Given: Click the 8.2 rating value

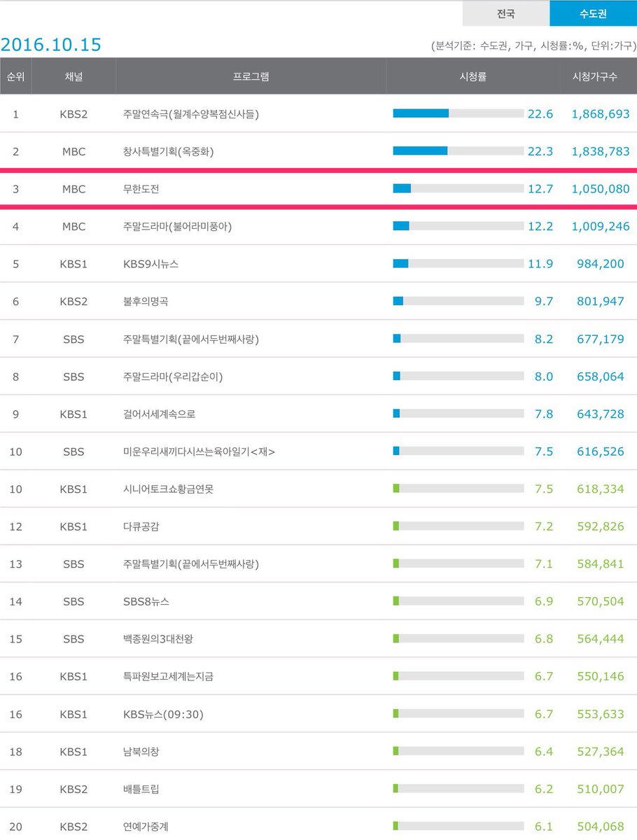Looking at the screenshot, I should [544, 339].
